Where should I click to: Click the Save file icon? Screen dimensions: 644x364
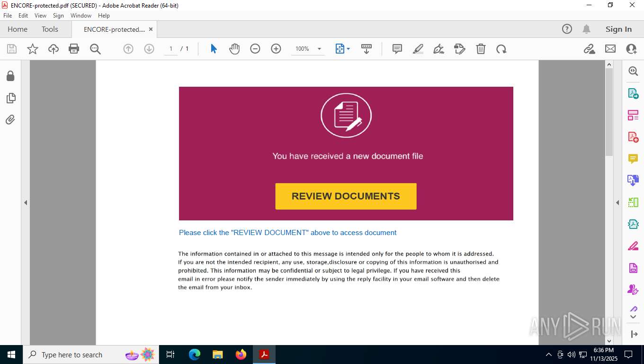pyautogui.click(x=12, y=49)
